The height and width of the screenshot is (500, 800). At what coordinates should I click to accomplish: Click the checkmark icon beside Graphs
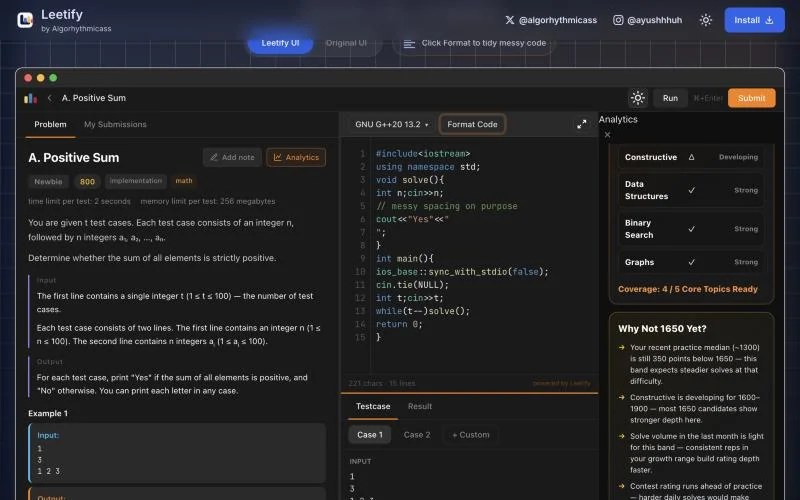(x=691, y=262)
